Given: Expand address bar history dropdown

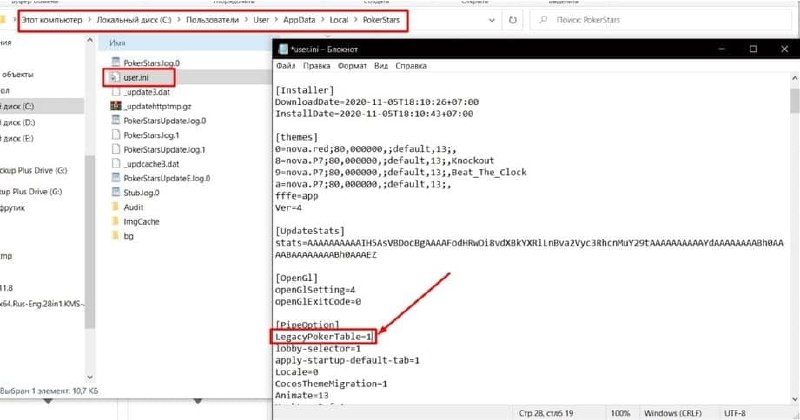Looking at the screenshot, I should point(491,20).
